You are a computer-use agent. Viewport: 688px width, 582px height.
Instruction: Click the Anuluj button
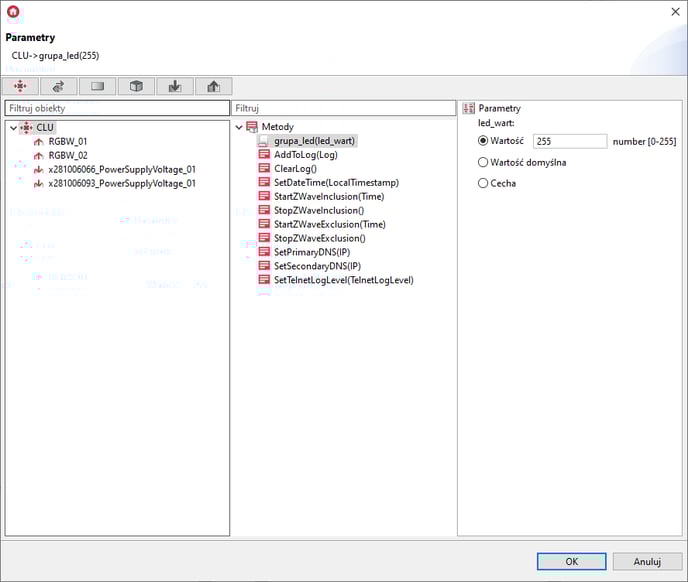point(647,561)
